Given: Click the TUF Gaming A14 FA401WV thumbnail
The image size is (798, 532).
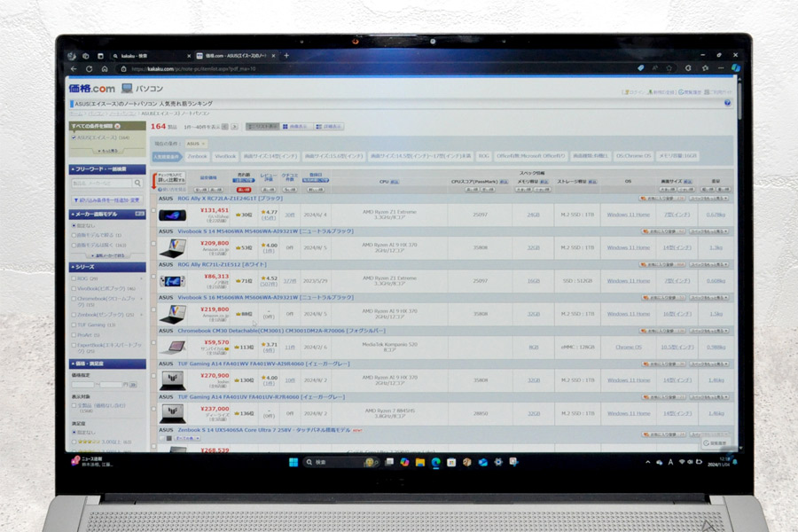Looking at the screenshot, I should 173,380.
